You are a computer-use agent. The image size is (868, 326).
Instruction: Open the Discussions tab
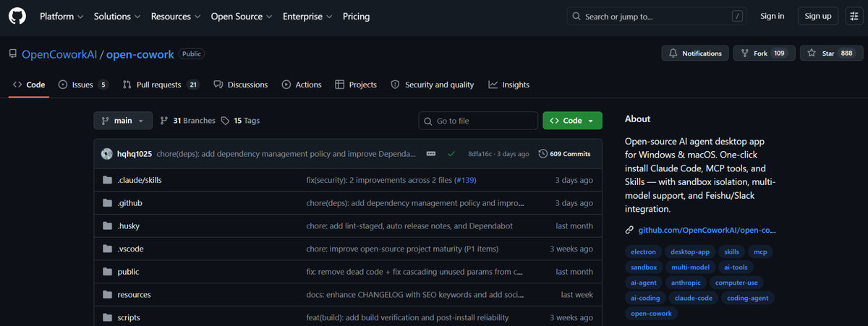(x=241, y=85)
